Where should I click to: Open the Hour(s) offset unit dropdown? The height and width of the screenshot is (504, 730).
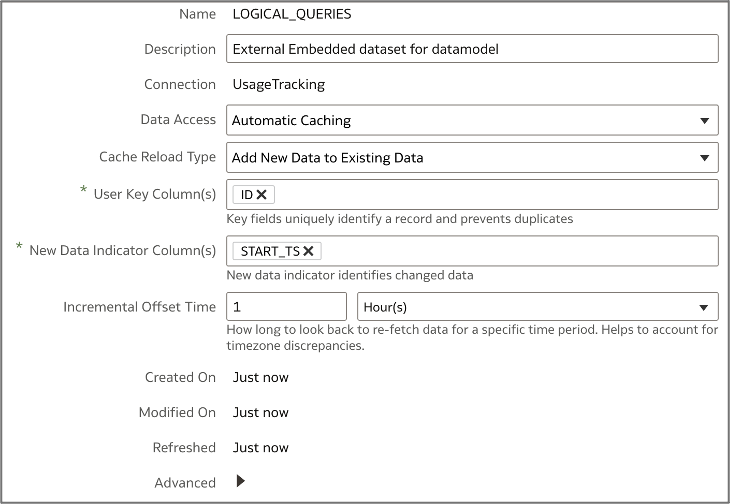pos(703,307)
